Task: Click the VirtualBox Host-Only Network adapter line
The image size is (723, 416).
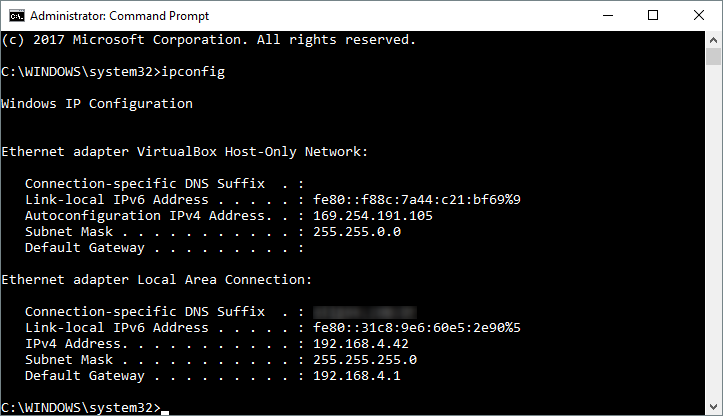Action: click(184, 152)
